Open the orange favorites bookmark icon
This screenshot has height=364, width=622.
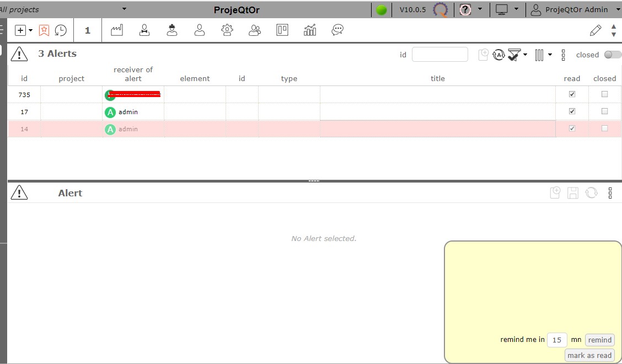44,30
